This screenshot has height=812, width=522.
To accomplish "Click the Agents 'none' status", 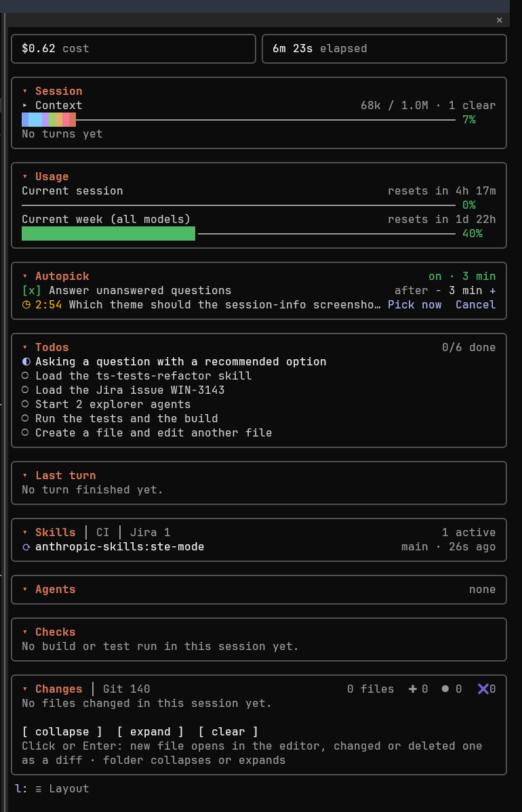I will (483, 589).
